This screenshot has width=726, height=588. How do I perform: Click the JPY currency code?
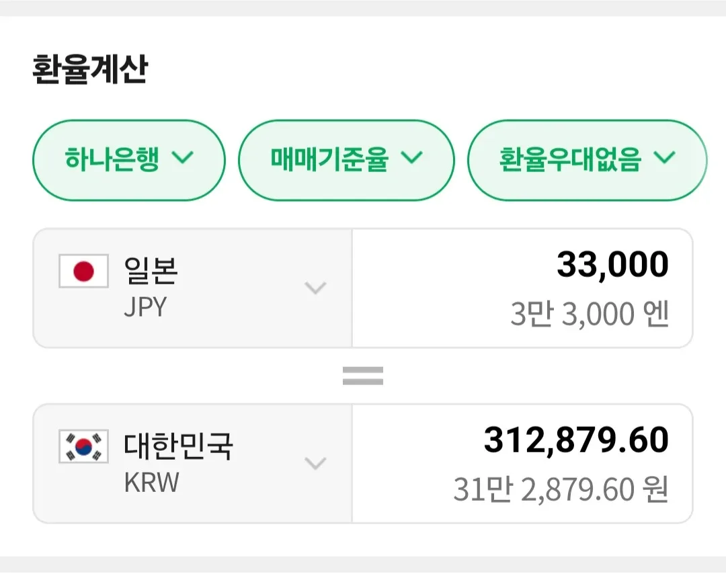(x=145, y=307)
